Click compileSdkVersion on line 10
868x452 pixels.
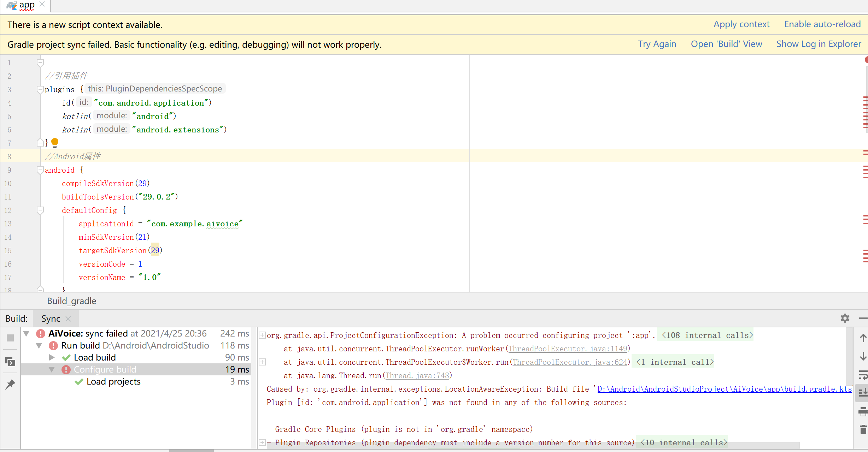[x=98, y=183]
